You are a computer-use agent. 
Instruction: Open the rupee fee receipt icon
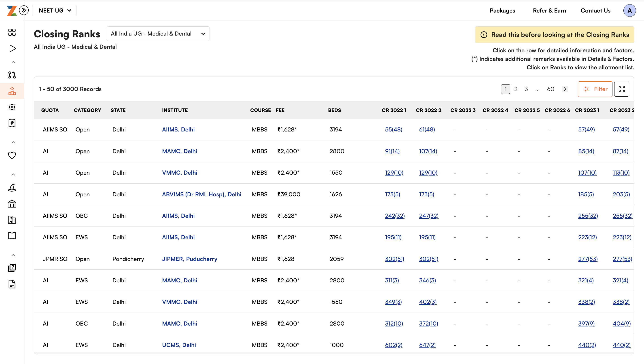(x=12, y=123)
